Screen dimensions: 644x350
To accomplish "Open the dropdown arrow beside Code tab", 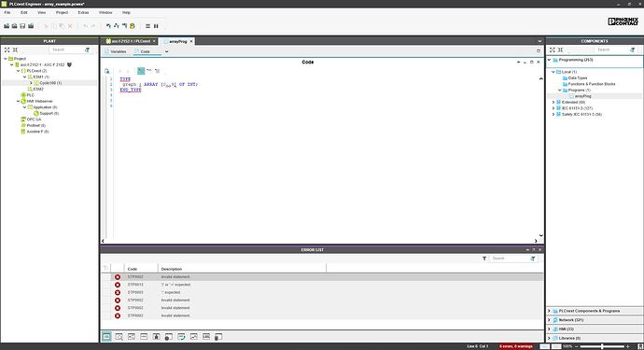I will (166, 51).
